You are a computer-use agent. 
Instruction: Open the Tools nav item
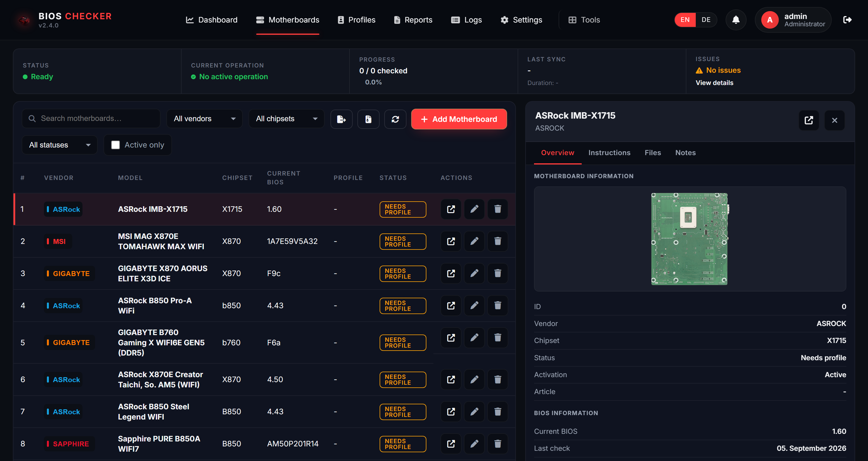[584, 20]
